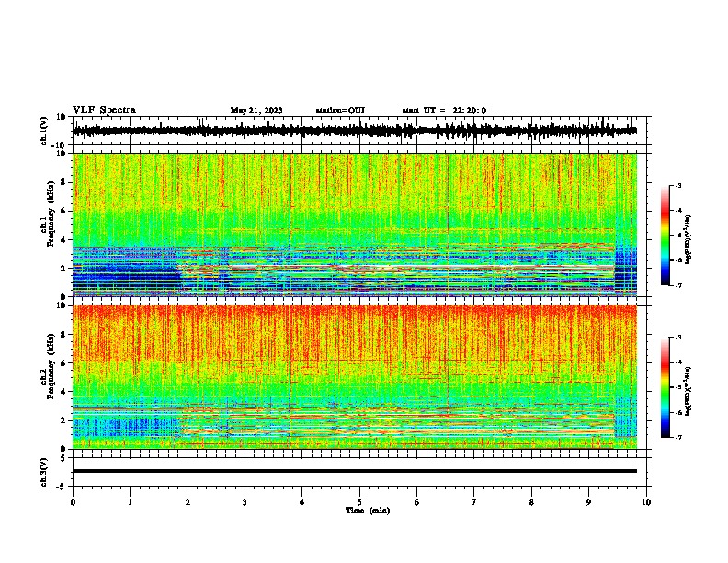728x563 pixels.
Task: Click inside the ch.2 spectrogram panel
Action: tap(355, 377)
